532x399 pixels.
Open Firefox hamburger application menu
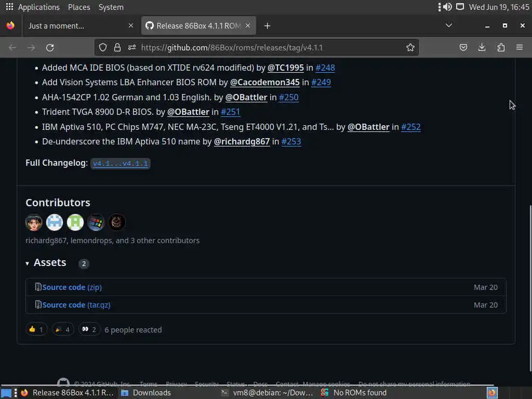[x=520, y=47]
